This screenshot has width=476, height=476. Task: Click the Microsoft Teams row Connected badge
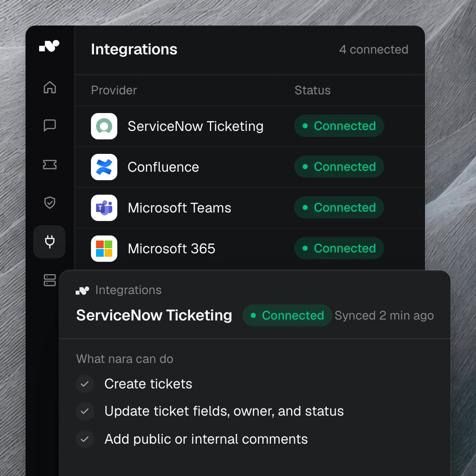point(339,207)
